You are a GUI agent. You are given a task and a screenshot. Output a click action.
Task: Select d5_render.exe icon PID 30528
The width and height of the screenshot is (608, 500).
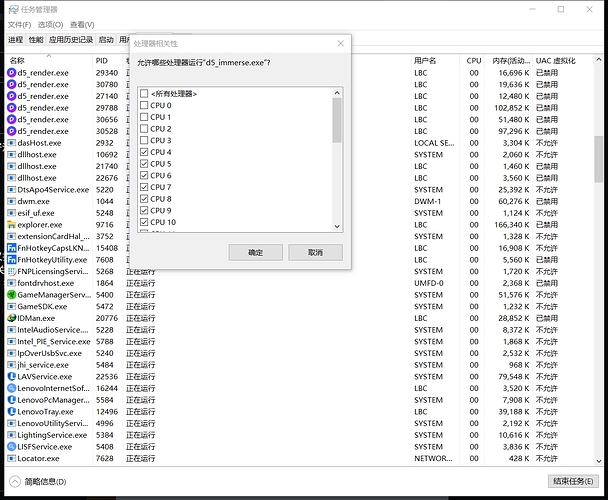point(12,131)
